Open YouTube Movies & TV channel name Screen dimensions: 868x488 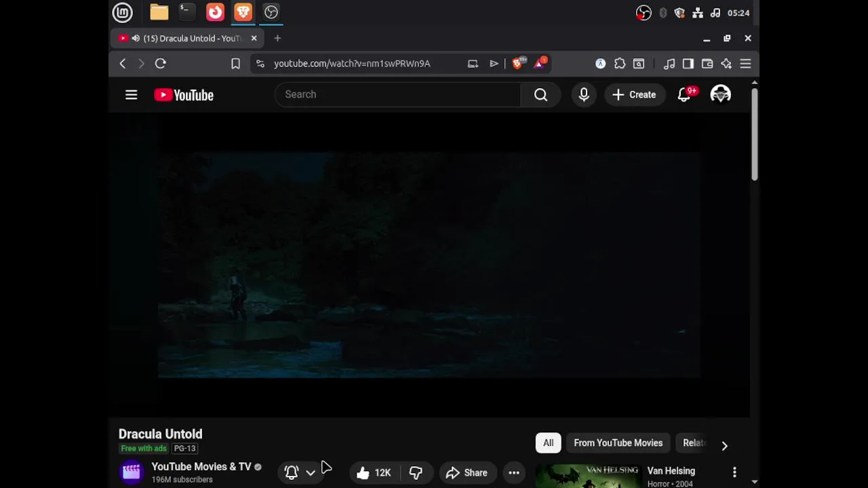click(x=201, y=466)
